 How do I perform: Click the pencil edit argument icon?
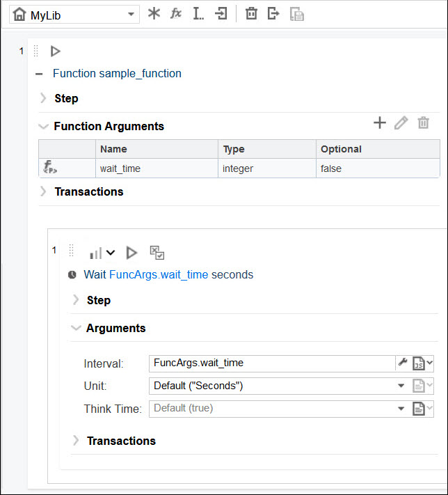[401, 123]
